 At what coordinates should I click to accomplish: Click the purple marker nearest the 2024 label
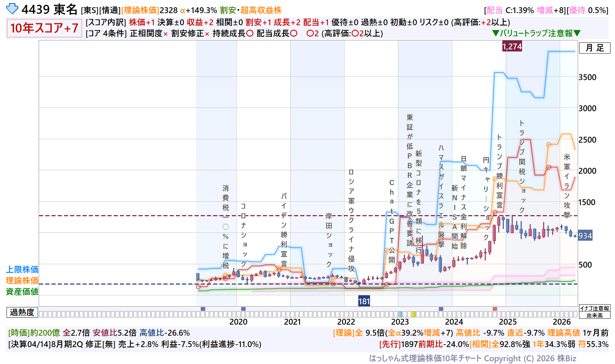[441, 309]
